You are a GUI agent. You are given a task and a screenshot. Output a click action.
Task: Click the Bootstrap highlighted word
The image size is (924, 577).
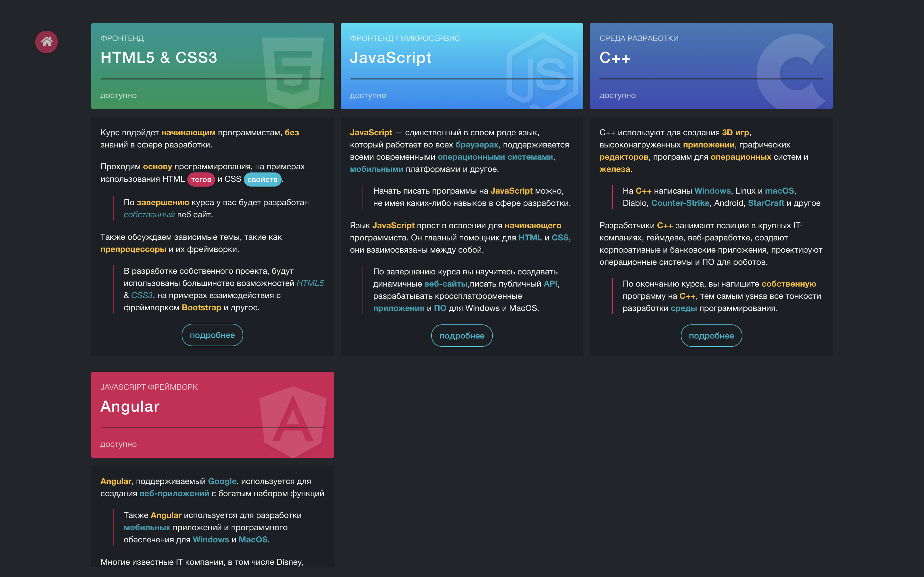click(x=201, y=308)
